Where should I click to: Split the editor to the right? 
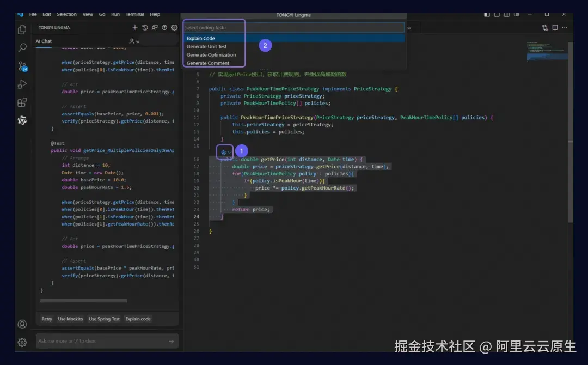tap(555, 27)
